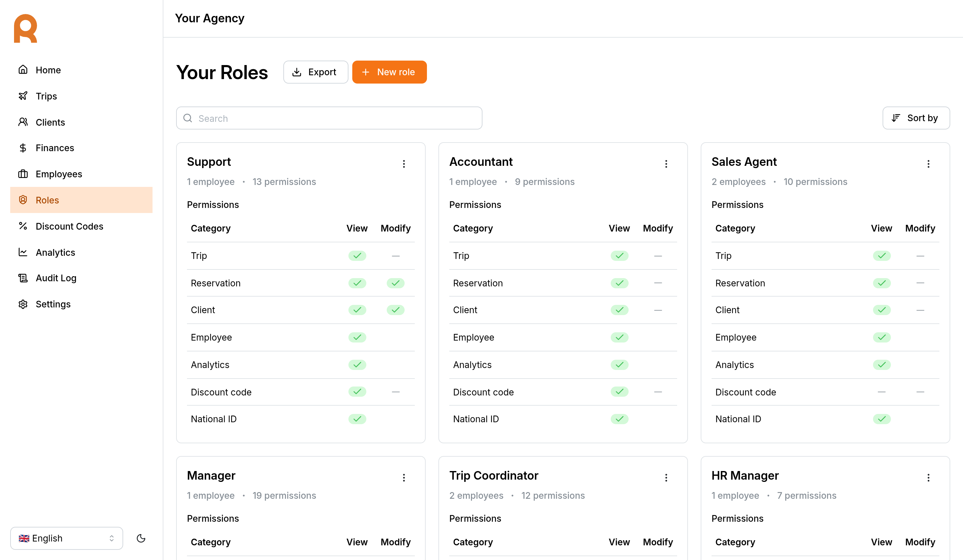963x560 pixels.
Task: Click the Audit Log scroll icon
Action: [x=23, y=278]
